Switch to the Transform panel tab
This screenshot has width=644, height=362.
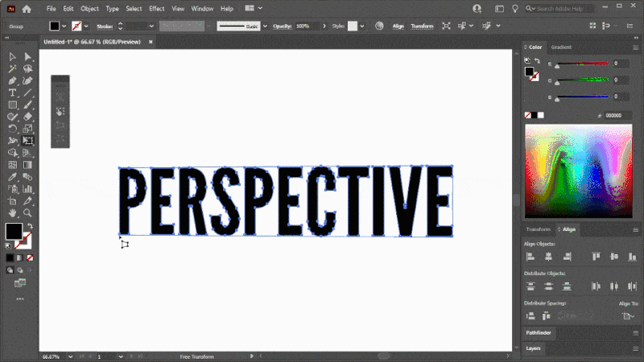[x=538, y=229]
